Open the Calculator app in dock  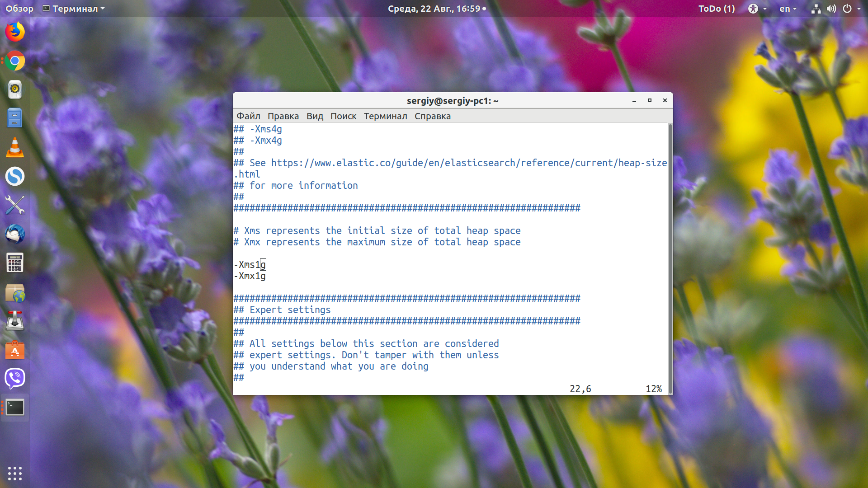pos(15,263)
